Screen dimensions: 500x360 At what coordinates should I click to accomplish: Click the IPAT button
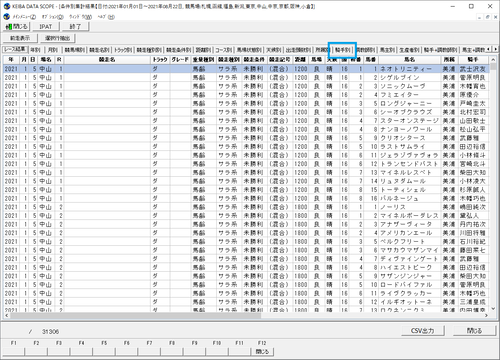(x=46, y=26)
